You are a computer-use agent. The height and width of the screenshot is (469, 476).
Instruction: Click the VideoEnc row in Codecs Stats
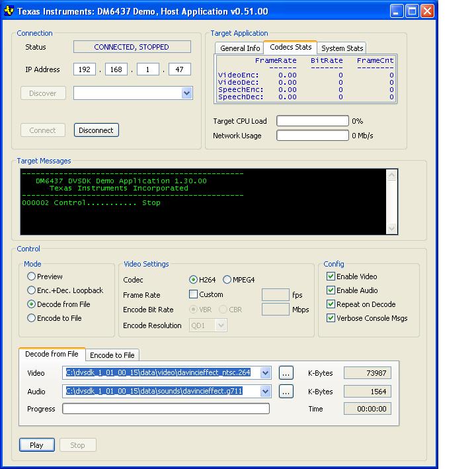point(305,75)
